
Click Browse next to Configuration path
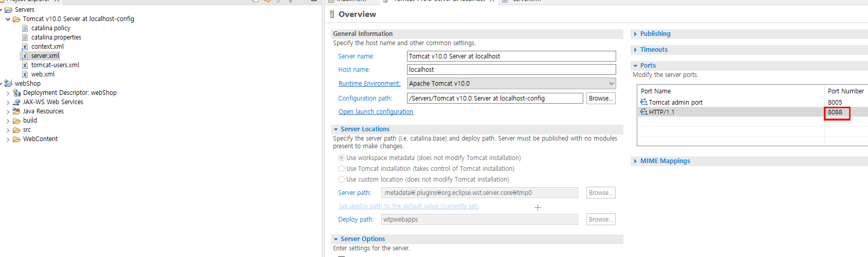[601, 98]
